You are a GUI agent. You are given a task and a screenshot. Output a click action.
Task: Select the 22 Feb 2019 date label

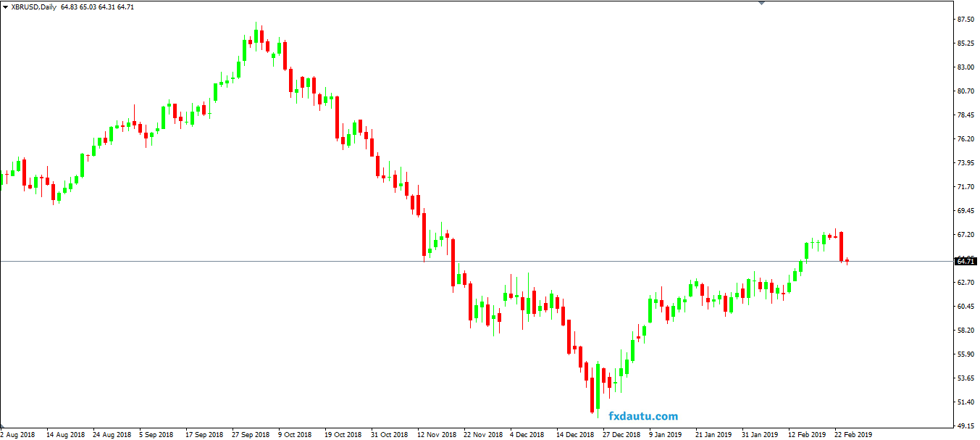[853, 435]
